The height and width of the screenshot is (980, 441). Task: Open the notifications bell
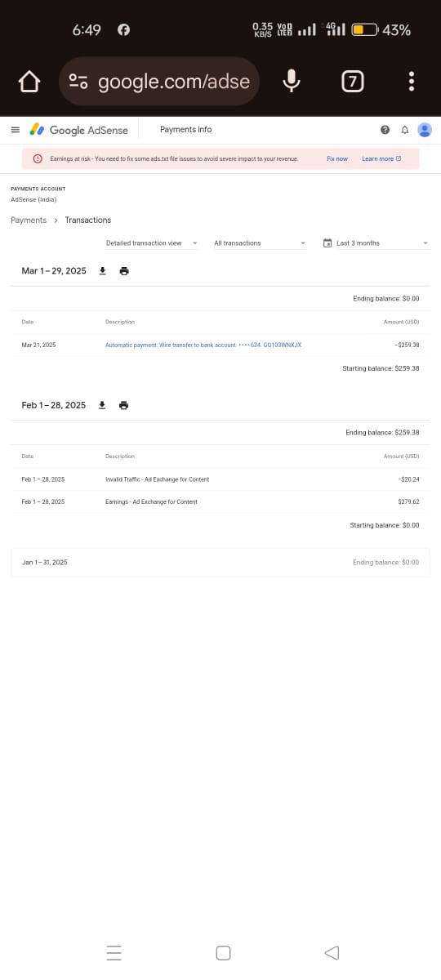pos(404,130)
